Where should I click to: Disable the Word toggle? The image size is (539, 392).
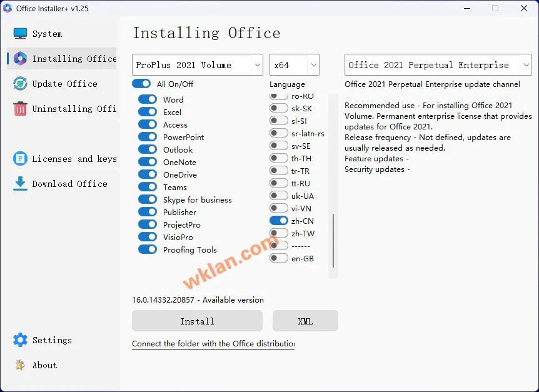(x=148, y=99)
